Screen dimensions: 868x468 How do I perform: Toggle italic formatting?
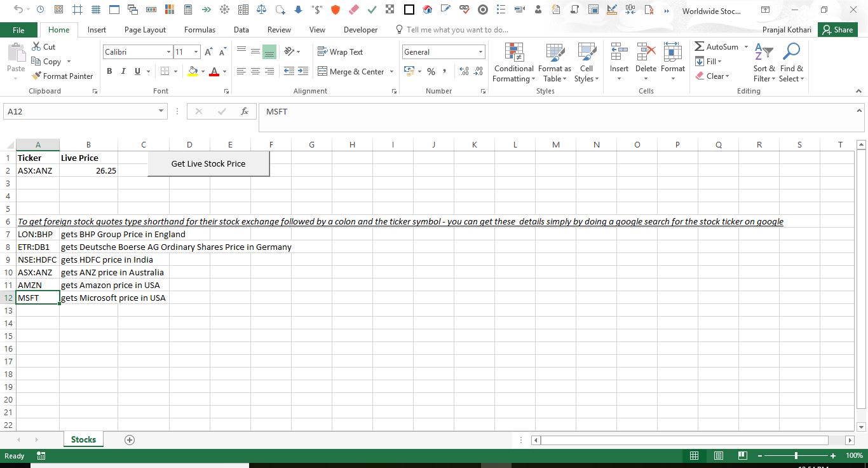tap(123, 72)
